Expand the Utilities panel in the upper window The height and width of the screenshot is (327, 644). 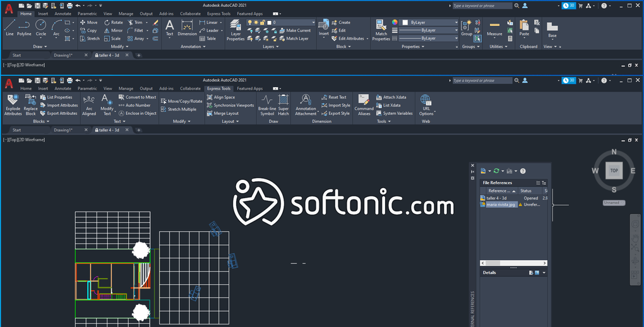[498, 47]
